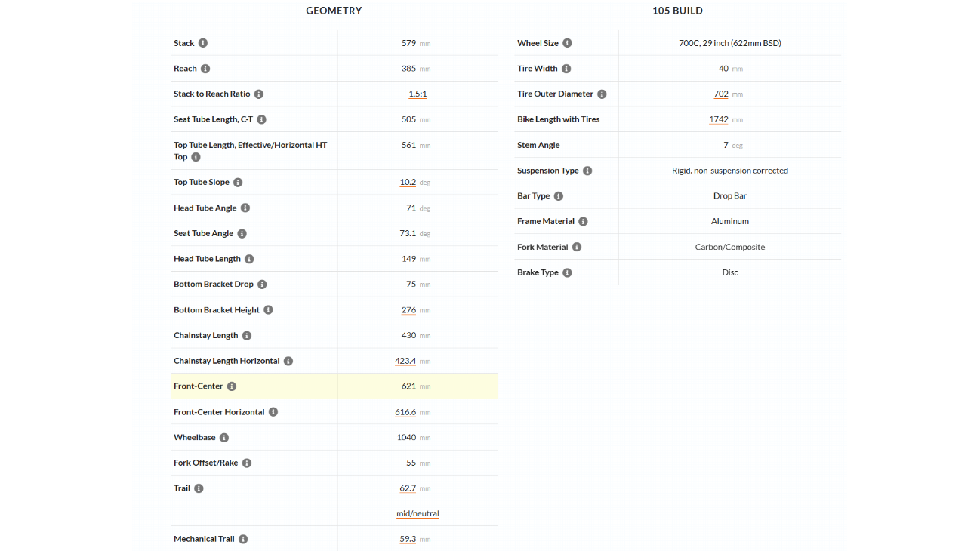Open info icon beside Wheelbase
Screen dimensions: 980x551
pos(224,438)
